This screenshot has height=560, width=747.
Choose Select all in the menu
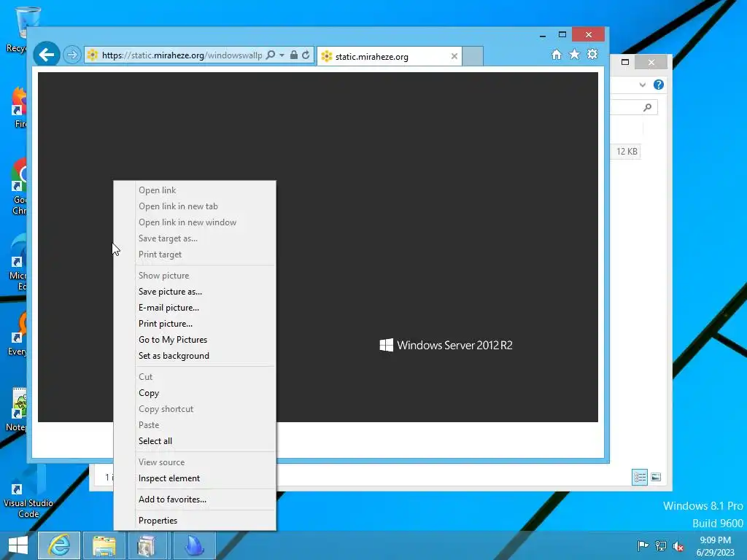click(x=155, y=441)
